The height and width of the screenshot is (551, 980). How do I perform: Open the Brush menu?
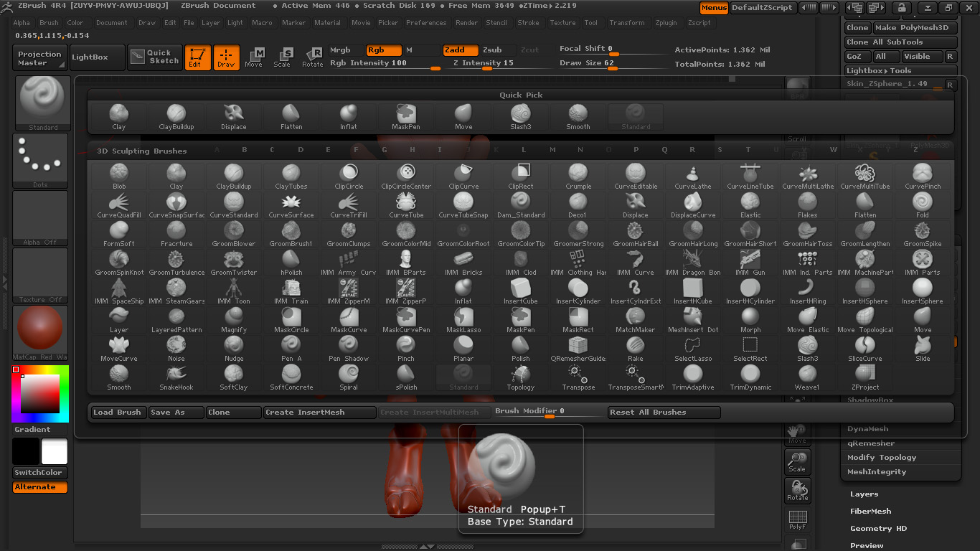pyautogui.click(x=49, y=23)
